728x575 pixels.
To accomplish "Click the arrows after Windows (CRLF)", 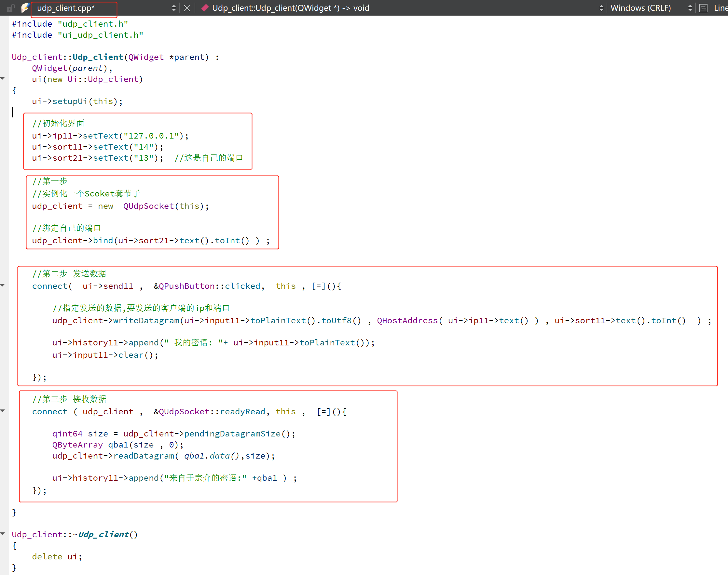I will pos(690,8).
